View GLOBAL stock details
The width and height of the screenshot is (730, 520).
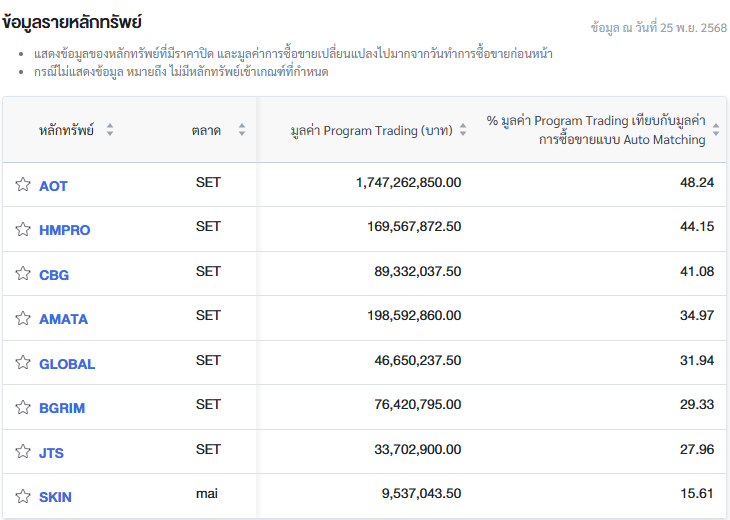(x=67, y=364)
